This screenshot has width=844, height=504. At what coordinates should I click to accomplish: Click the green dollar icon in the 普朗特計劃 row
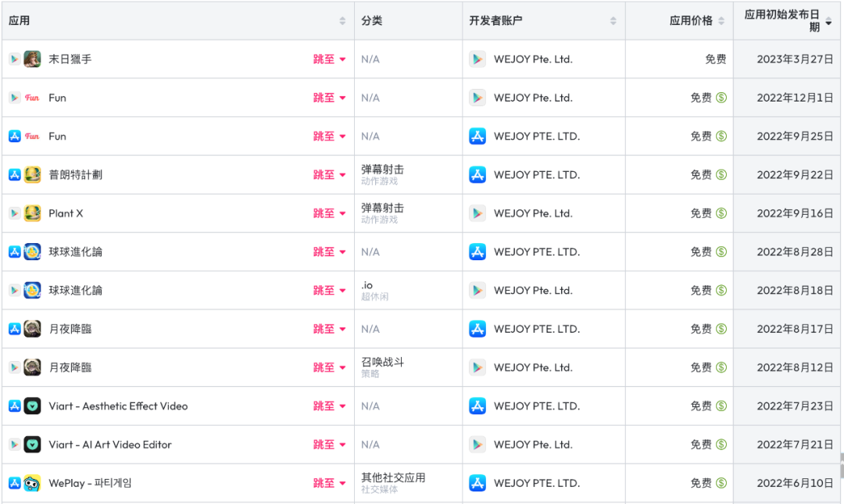721,175
